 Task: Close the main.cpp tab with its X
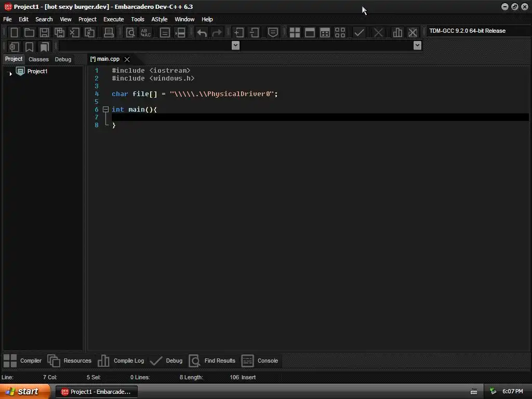point(127,59)
